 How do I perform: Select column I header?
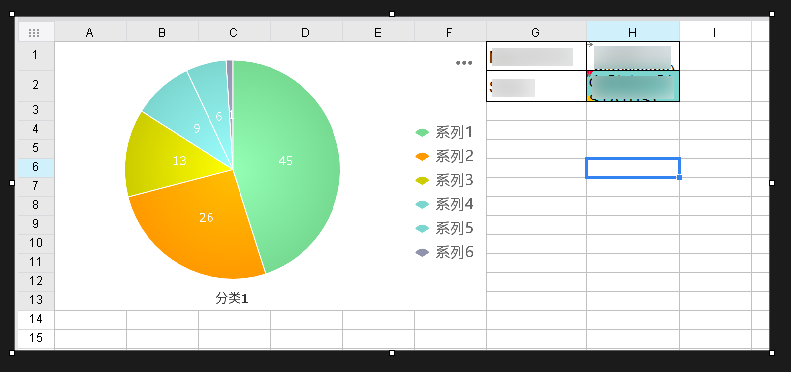[715, 32]
